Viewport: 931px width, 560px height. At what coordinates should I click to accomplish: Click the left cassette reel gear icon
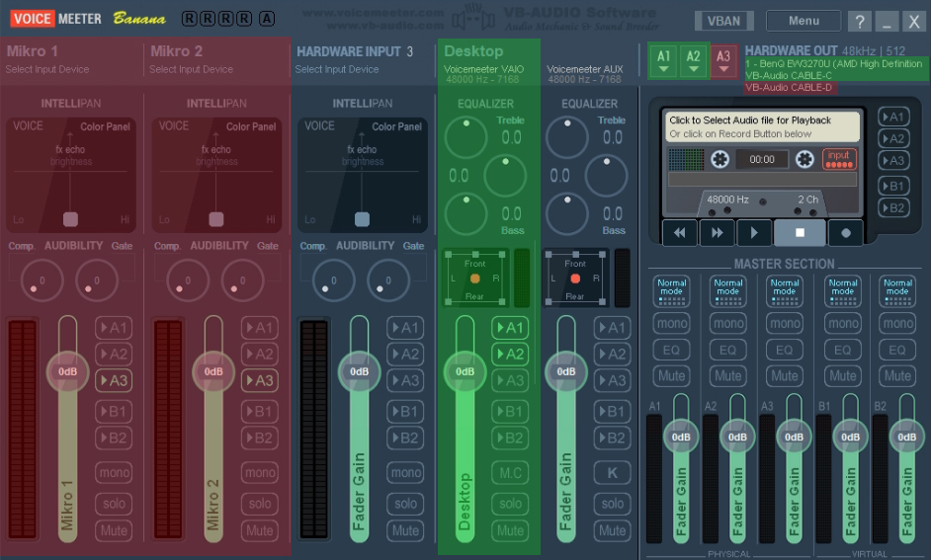click(x=719, y=159)
